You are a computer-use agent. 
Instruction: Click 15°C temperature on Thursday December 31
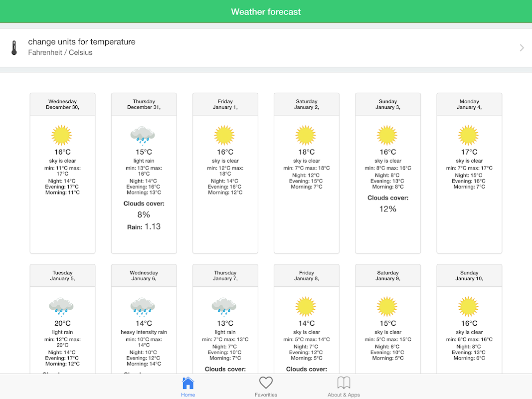144,152
